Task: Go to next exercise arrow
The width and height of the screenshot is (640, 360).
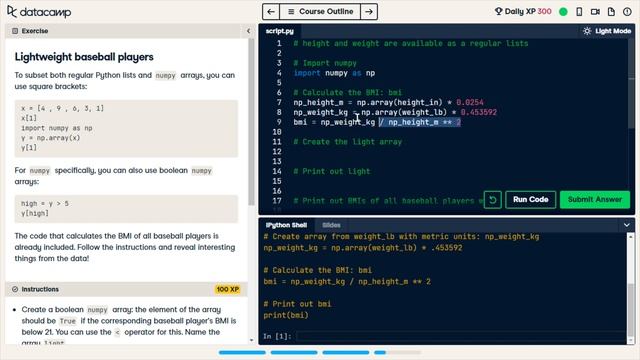Action: (x=369, y=11)
